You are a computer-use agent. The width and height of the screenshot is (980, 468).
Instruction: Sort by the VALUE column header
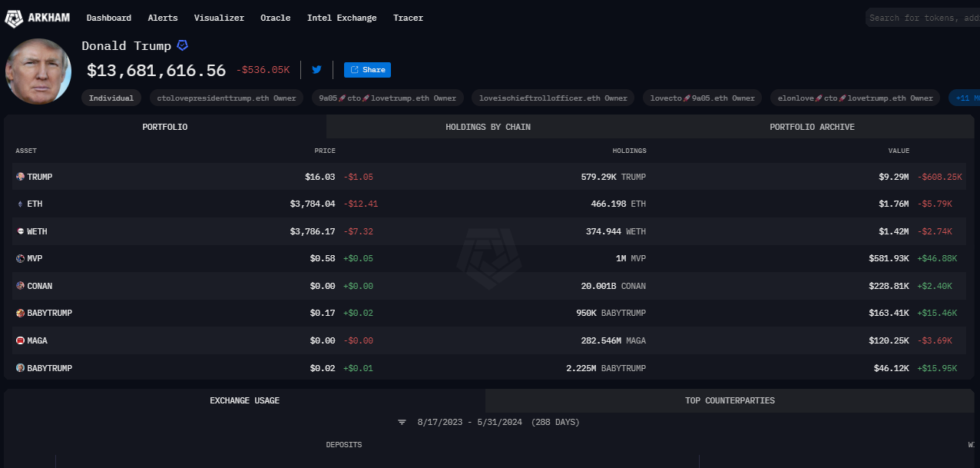pyautogui.click(x=899, y=151)
